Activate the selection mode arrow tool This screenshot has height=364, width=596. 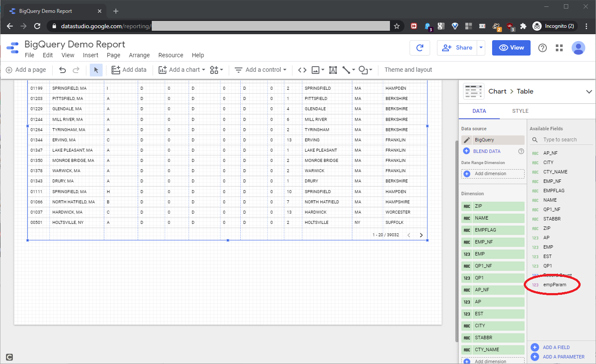(x=96, y=70)
